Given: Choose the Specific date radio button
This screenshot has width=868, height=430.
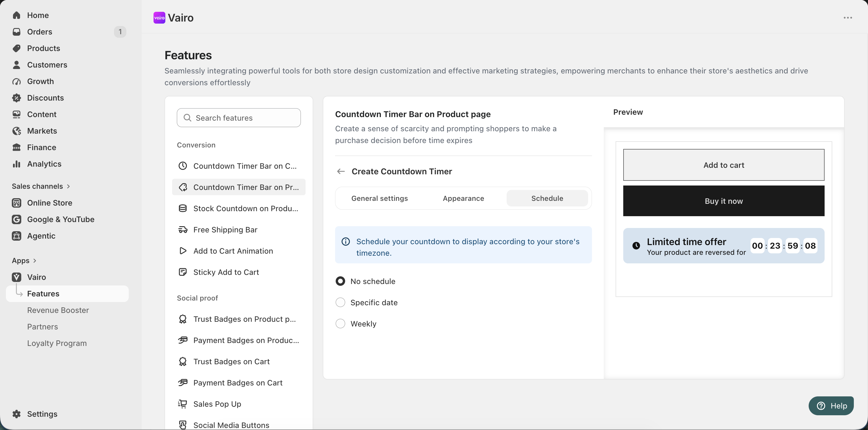Looking at the screenshot, I should coord(340,302).
